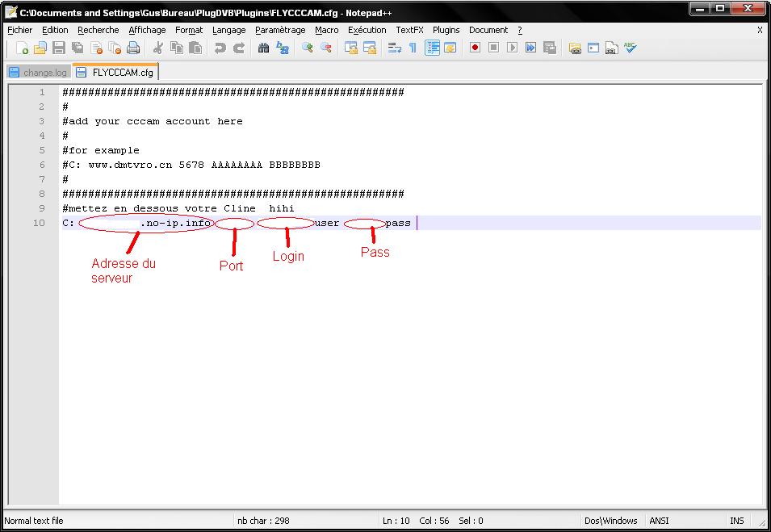Redo the last action via toolbar
The width and height of the screenshot is (771, 532).
(x=238, y=48)
